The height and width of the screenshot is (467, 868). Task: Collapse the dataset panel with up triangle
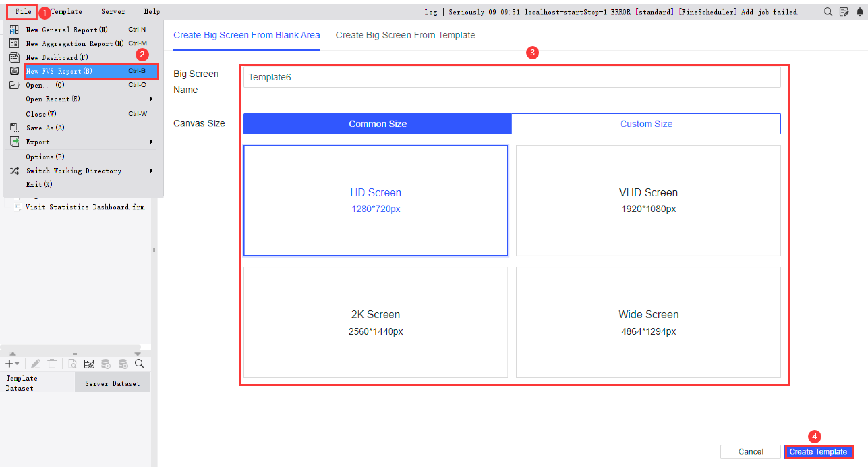coord(13,354)
